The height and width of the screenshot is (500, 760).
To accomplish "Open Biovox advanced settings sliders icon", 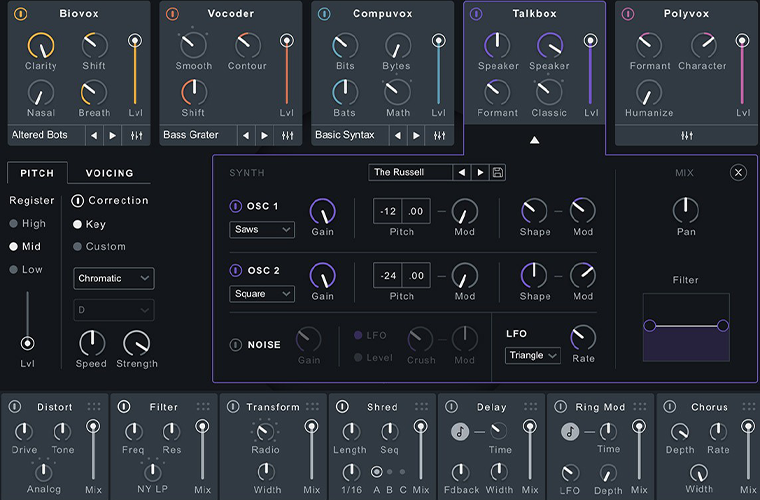I will [137, 136].
